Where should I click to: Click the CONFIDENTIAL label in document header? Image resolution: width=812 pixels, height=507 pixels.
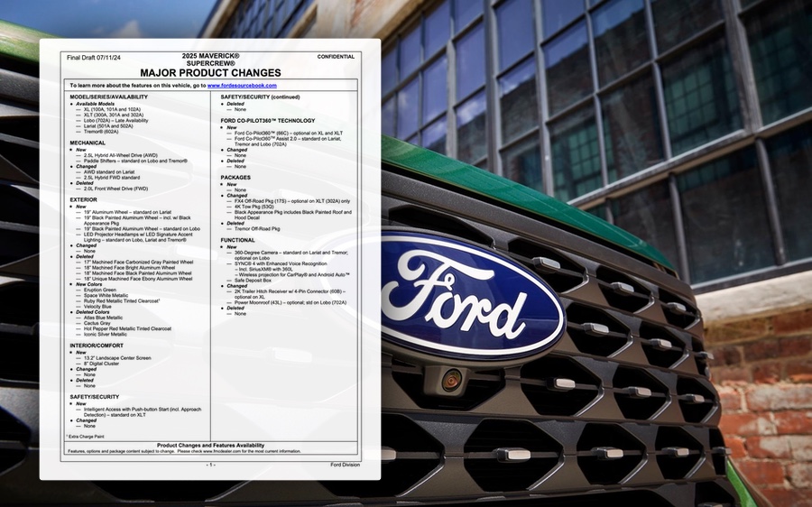(x=336, y=57)
